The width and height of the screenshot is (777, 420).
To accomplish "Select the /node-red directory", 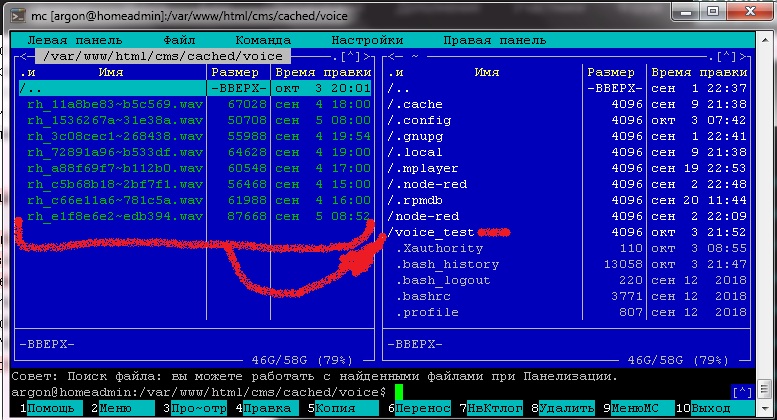I will (423, 216).
